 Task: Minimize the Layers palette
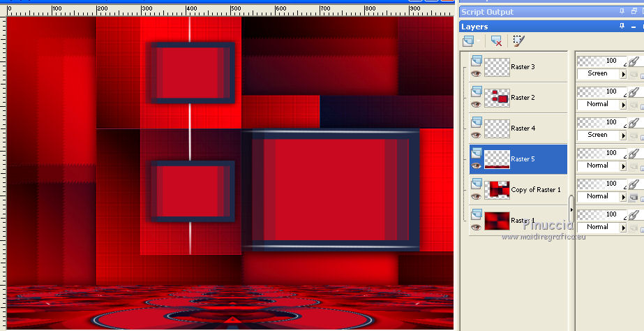click(633, 26)
